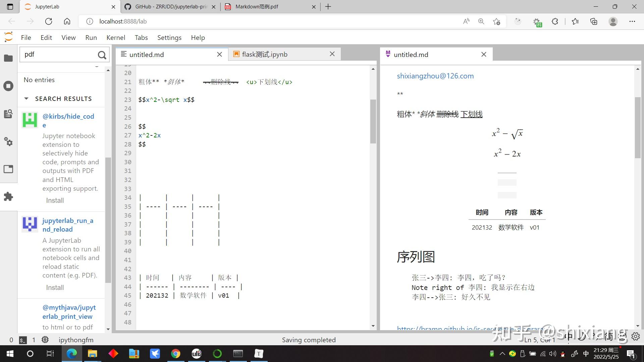This screenshot has height=362, width=644.
Task: Switch to the flask测试.ipynb tab
Action: (x=265, y=54)
